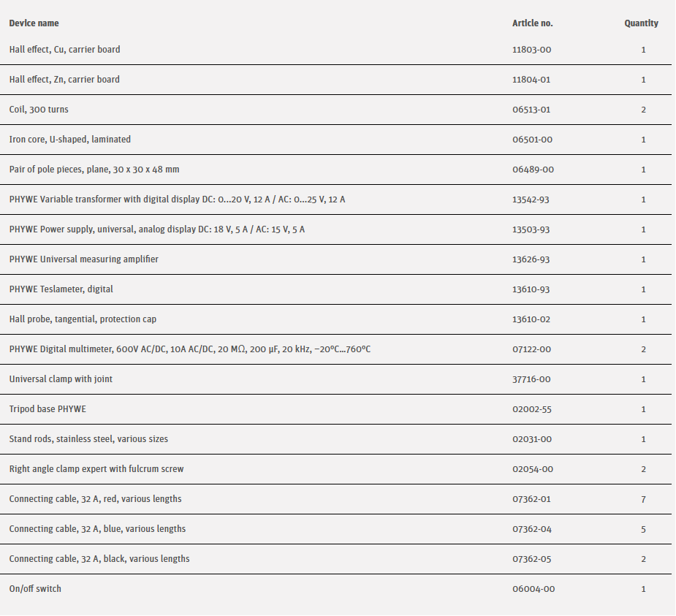This screenshot has width=676, height=616.
Task: Open the Coil, 300 turns item
Action: pyautogui.click(x=39, y=110)
